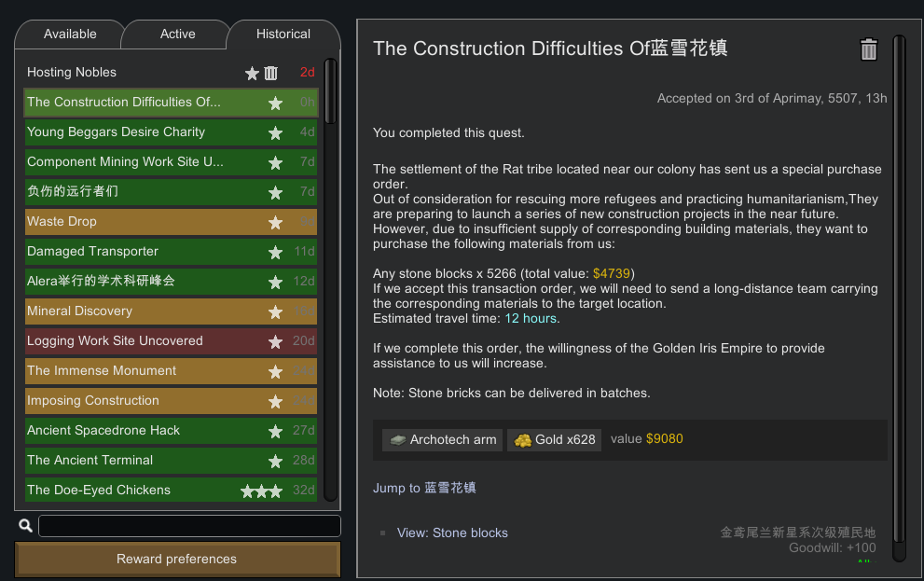Open Reward preferences
This screenshot has height=581, width=924.
pyautogui.click(x=177, y=559)
